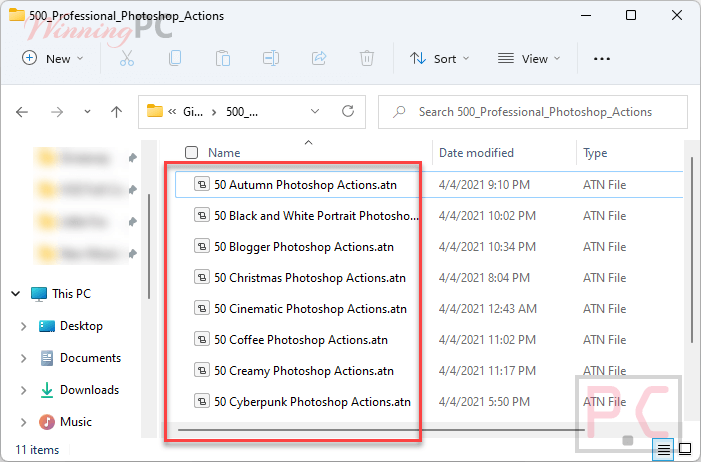The width and height of the screenshot is (701, 462).
Task: Click the search magnifier icon
Action: [399, 111]
